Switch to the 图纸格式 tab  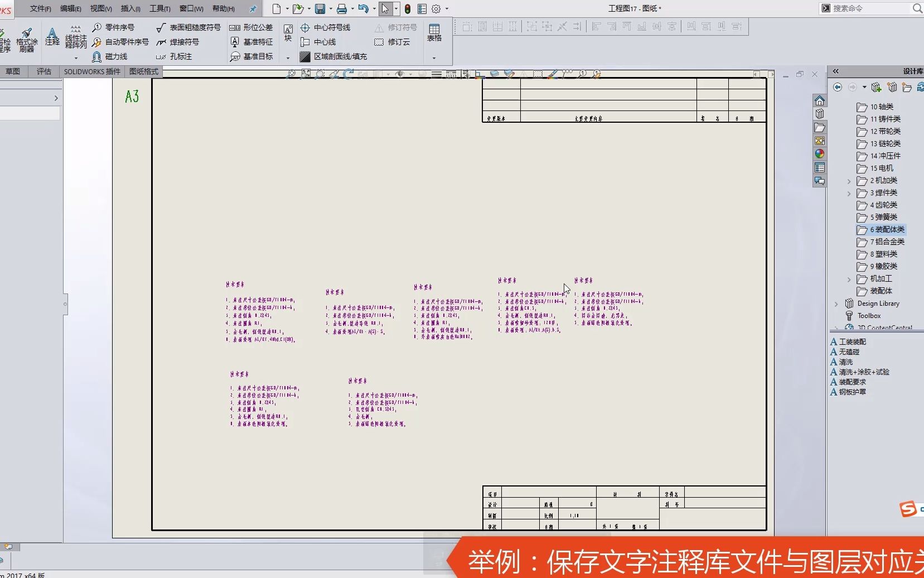143,71
